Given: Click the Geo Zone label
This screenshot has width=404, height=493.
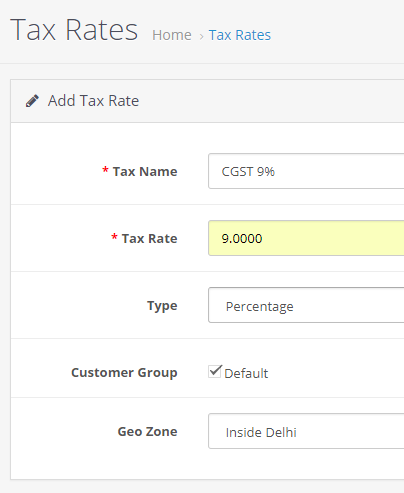Looking at the screenshot, I should pos(147,431).
